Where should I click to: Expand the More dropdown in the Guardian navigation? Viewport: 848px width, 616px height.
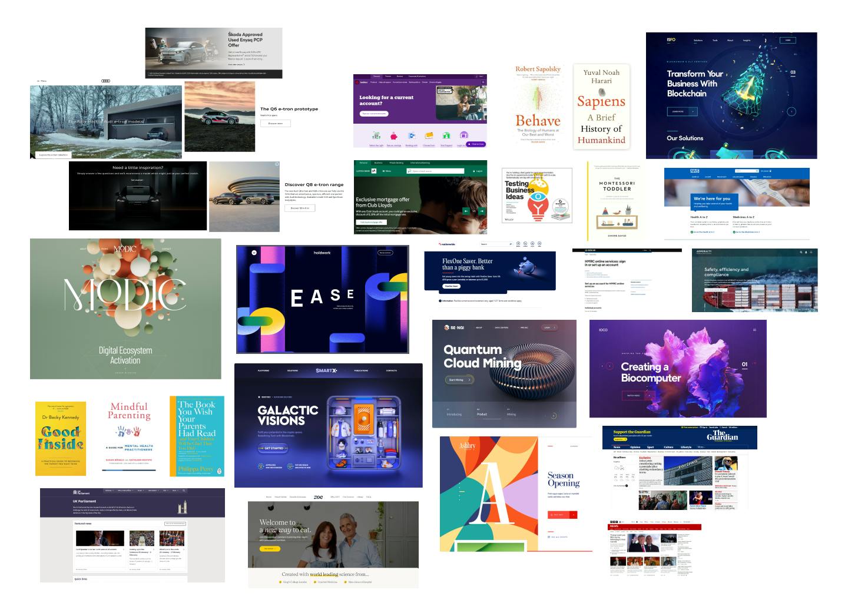[x=701, y=446]
